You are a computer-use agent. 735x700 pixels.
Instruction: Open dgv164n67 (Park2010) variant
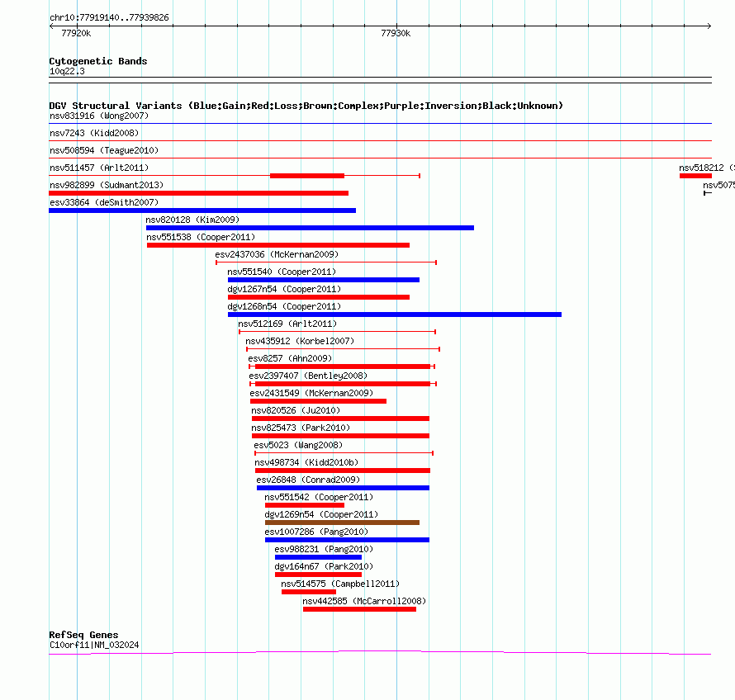click(x=324, y=566)
